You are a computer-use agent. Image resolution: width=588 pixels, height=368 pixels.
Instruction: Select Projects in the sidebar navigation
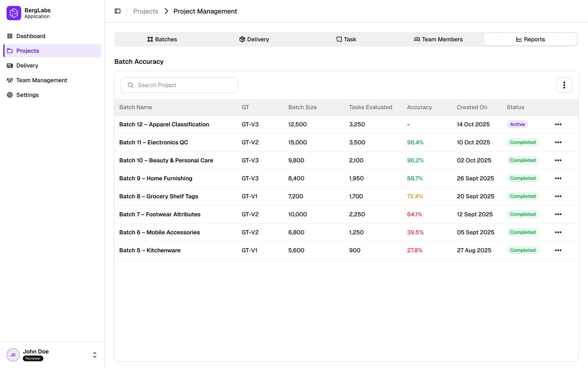(27, 51)
